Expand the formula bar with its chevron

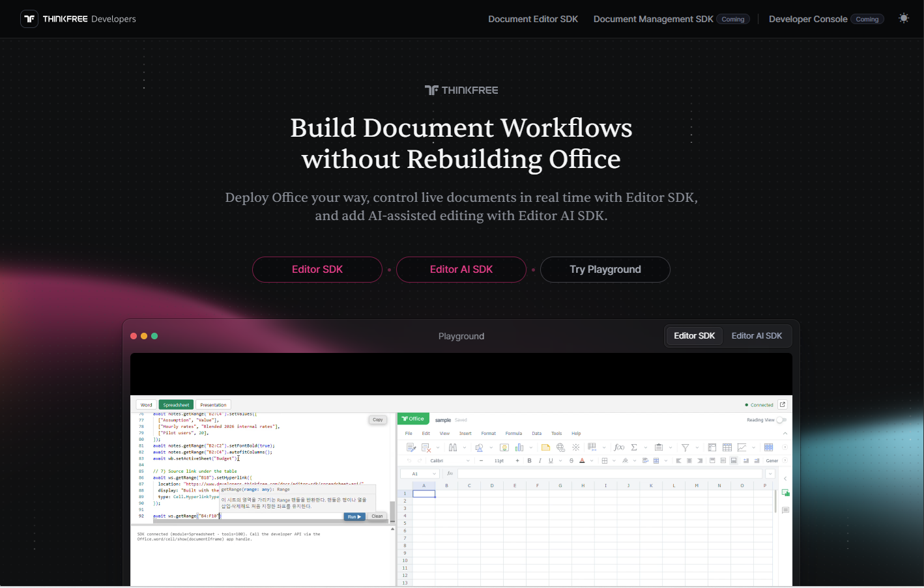pos(770,474)
